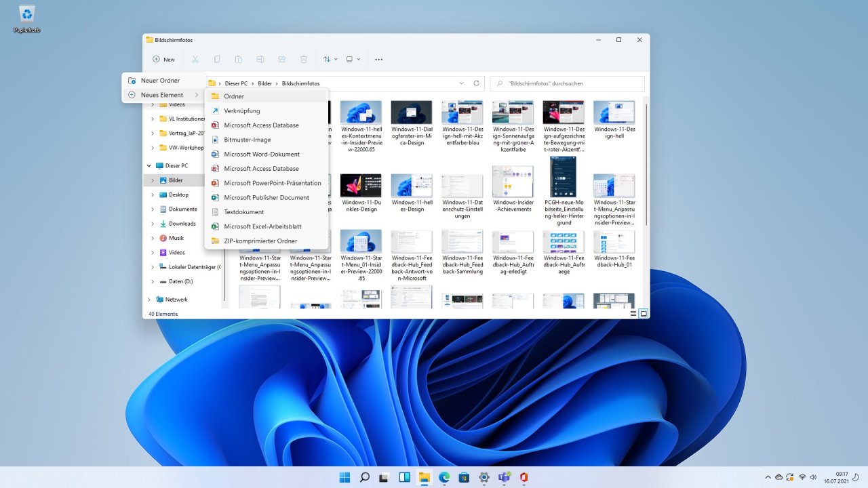Open Task View from the taskbar
Viewport: 868px width, 488px height.
click(x=384, y=477)
